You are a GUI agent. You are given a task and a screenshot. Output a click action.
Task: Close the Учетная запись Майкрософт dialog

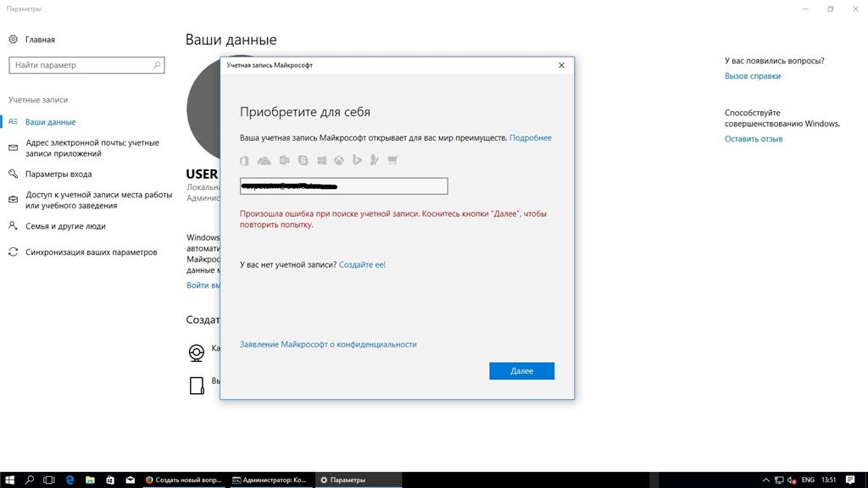click(x=561, y=64)
